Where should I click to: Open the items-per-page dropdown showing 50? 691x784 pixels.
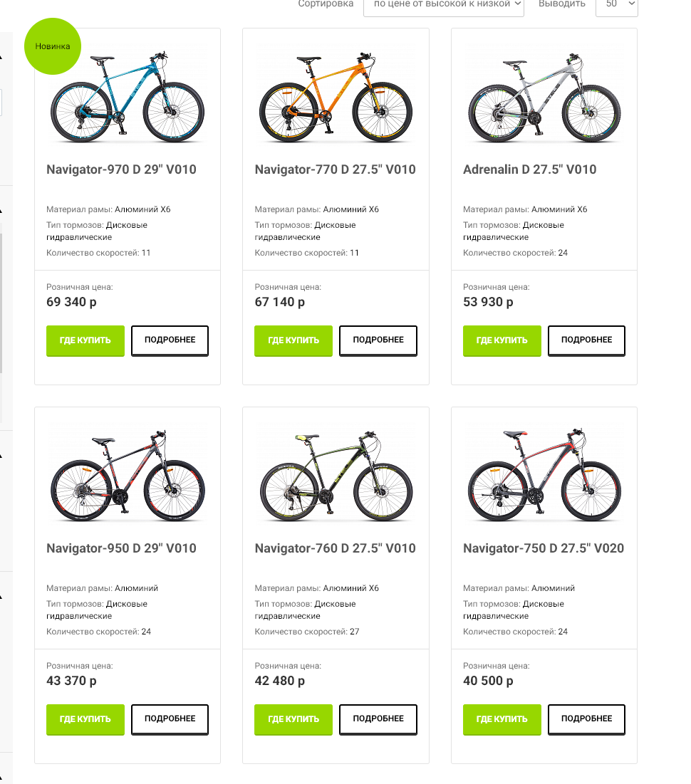click(616, 5)
